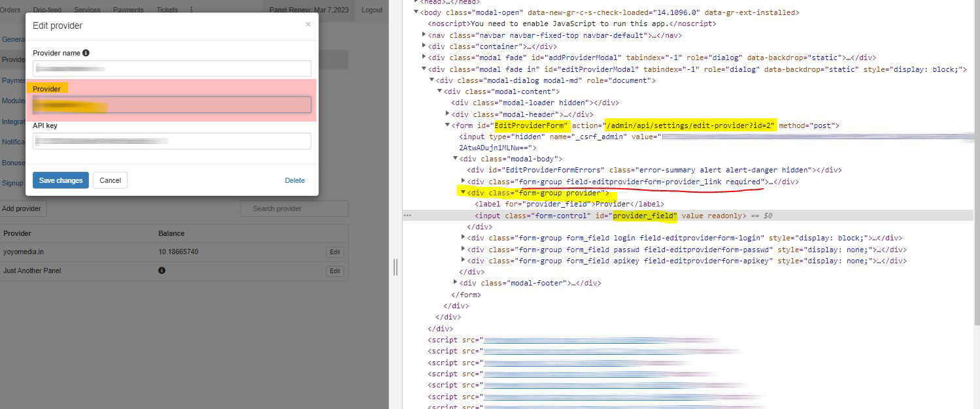Open the General settings sidebar item

12,39
